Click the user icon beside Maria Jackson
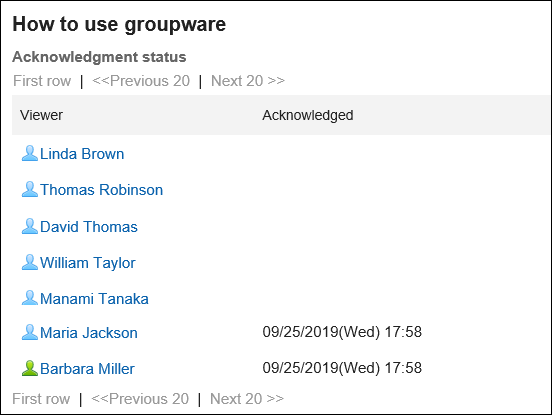This screenshot has height=415, width=552. (30, 332)
